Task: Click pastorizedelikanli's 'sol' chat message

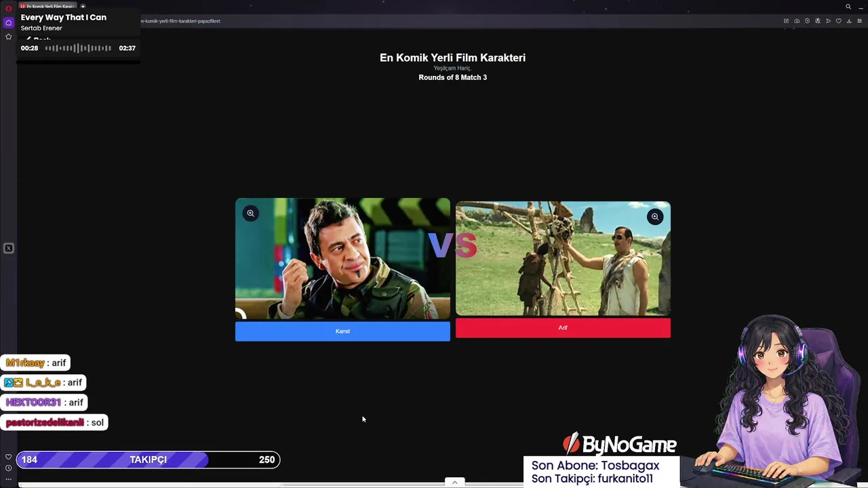Action: pyautogui.click(x=55, y=422)
